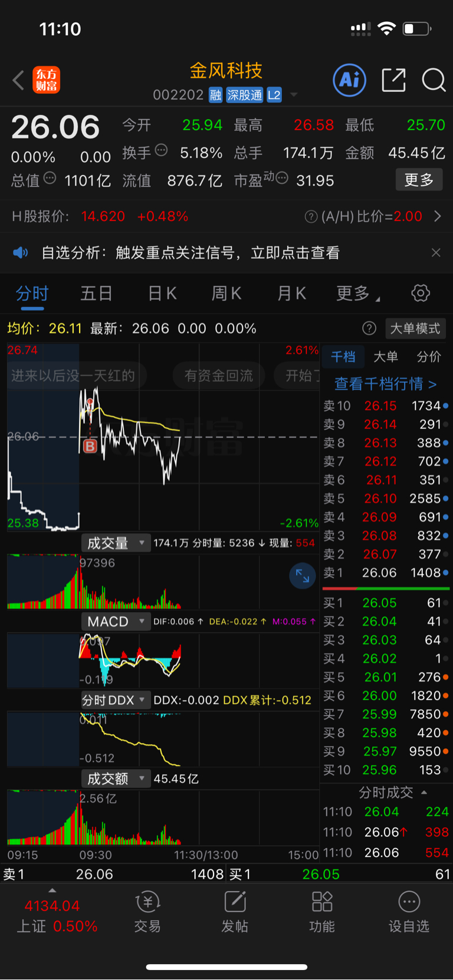Select 卖10 row at 26.15
This screenshot has height=980, width=453.
tap(386, 406)
